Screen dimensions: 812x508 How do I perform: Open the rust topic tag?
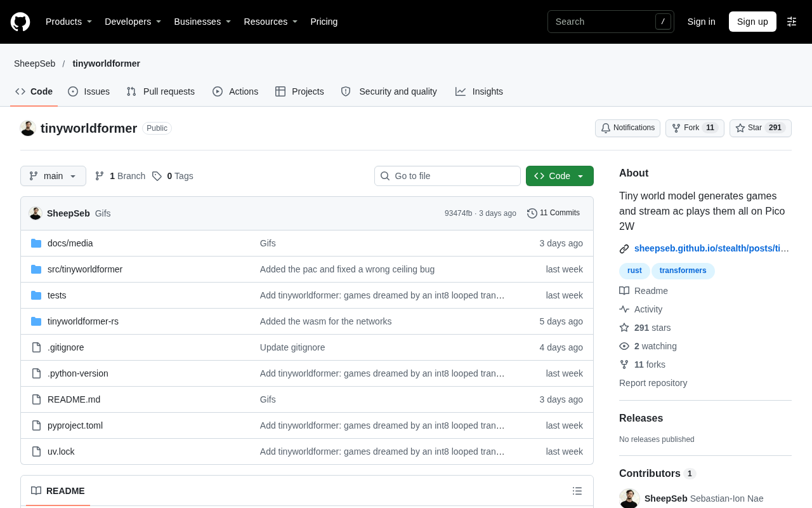click(x=634, y=271)
